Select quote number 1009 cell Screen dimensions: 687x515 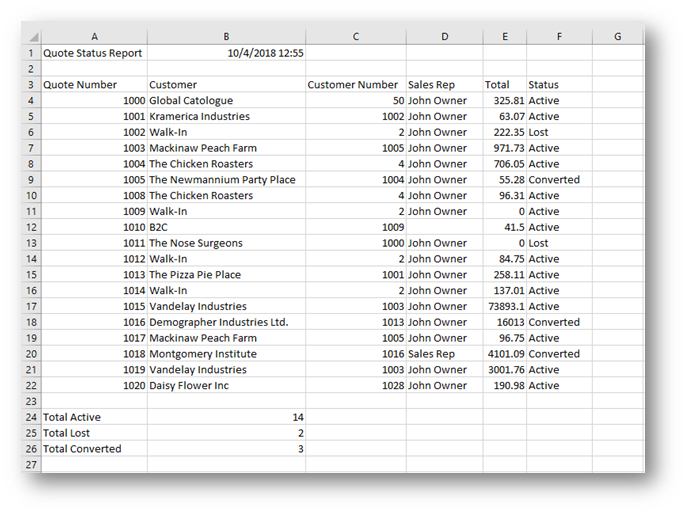point(94,211)
